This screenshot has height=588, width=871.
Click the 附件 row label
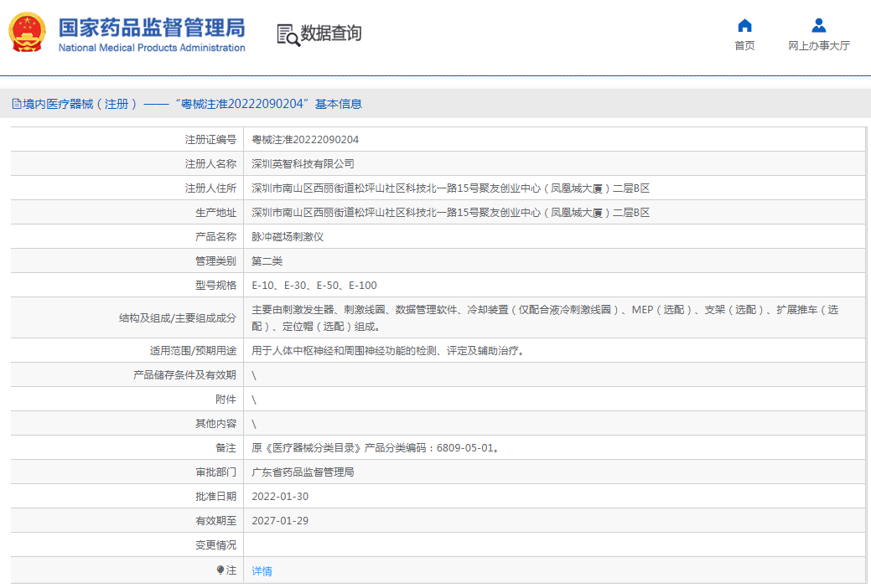(226, 400)
